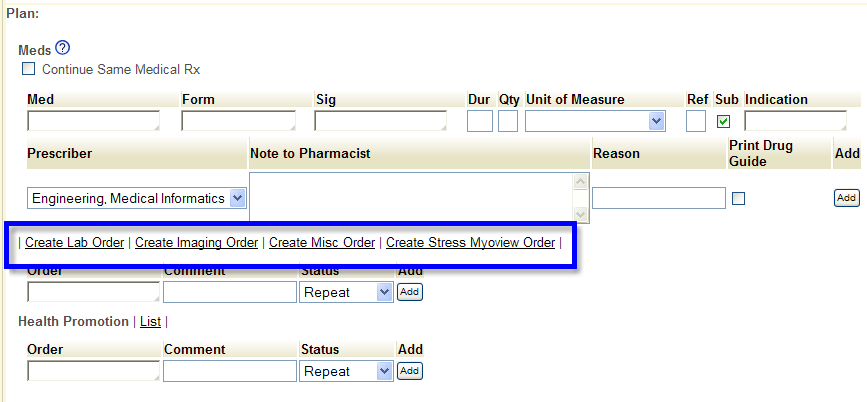
Task: Focus the Indication input field
Action: (x=795, y=121)
